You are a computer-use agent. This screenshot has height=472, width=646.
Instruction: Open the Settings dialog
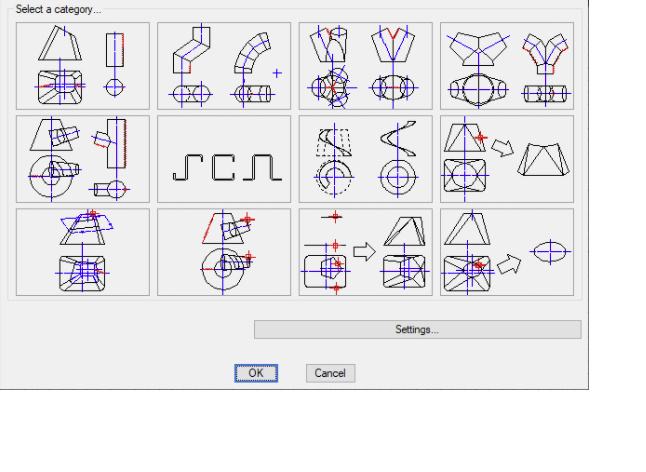(x=417, y=330)
